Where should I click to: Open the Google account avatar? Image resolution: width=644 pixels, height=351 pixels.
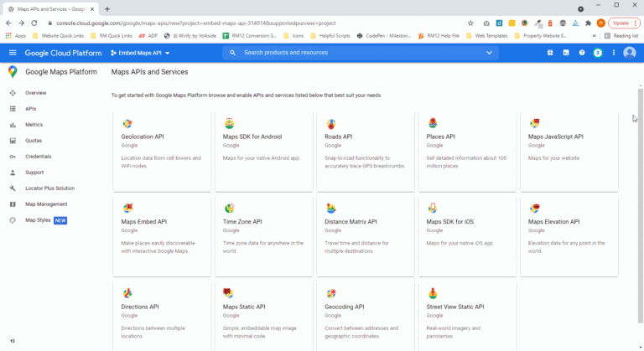pyautogui.click(x=630, y=53)
